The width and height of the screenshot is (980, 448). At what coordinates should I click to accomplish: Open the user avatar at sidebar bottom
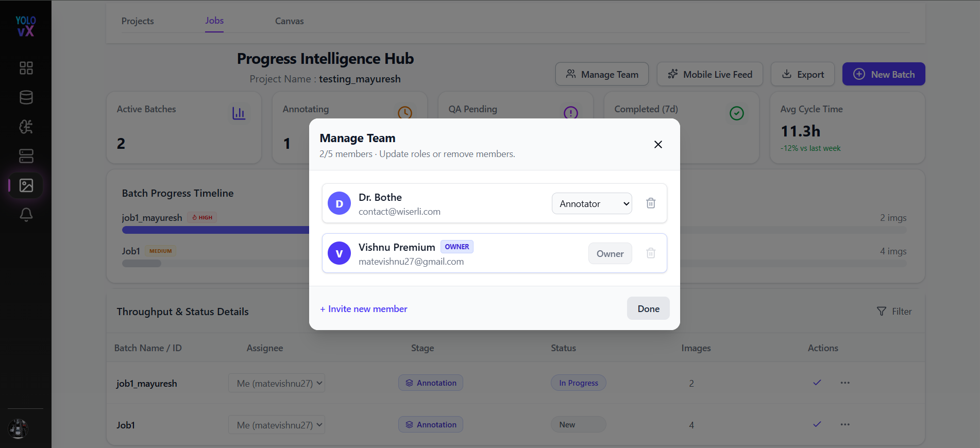tap(18, 428)
